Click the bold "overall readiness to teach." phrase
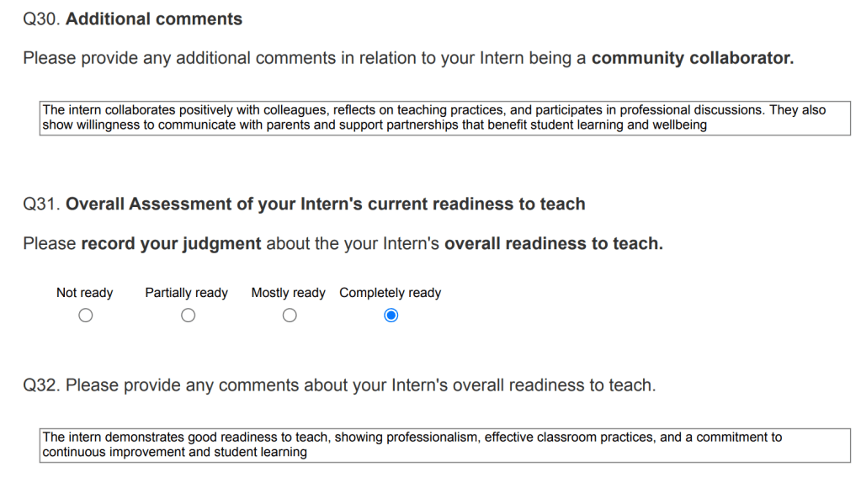Screen dimensions: 861x504 pos(553,244)
